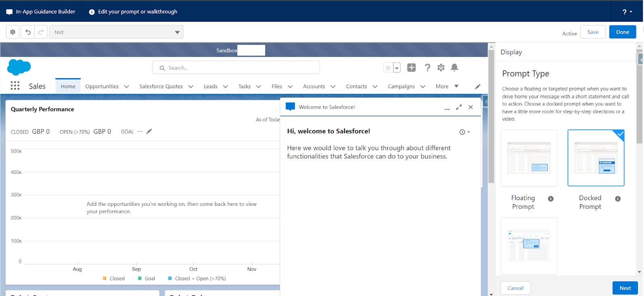
Task: Expand the Leads tab chevron
Action: (x=225, y=87)
